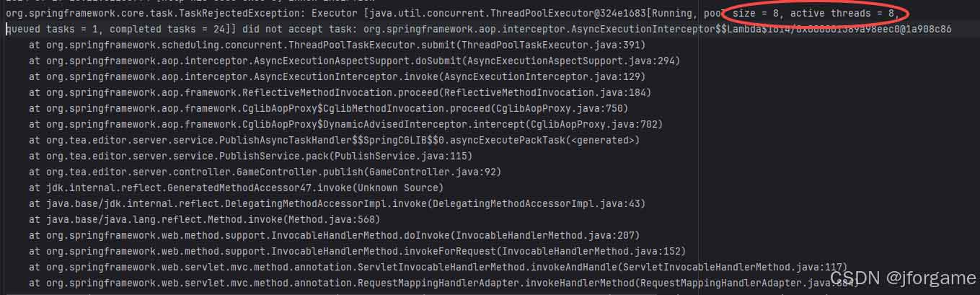
Task: Click DelegatingMethodAccessorImpl.java:43 link
Action: coord(535,203)
